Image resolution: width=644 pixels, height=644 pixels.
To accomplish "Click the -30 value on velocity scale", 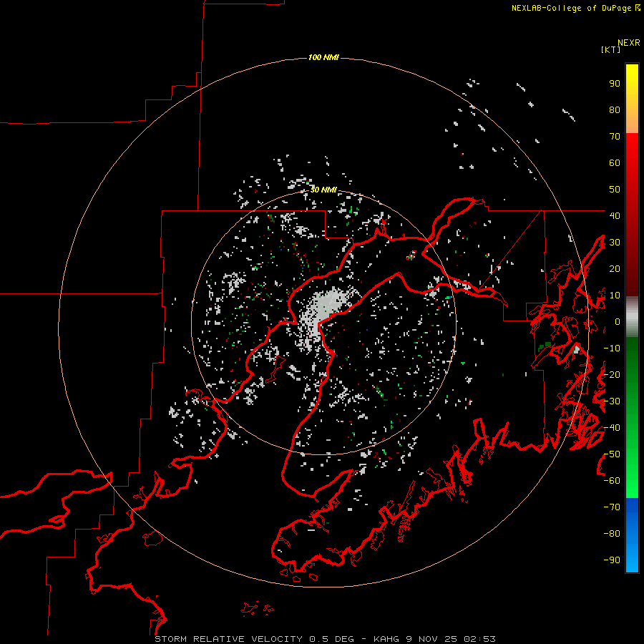I will (x=612, y=401).
